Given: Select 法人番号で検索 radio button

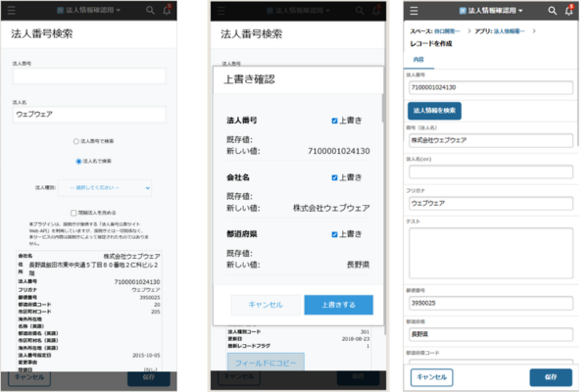Looking at the screenshot, I should (77, 141).
